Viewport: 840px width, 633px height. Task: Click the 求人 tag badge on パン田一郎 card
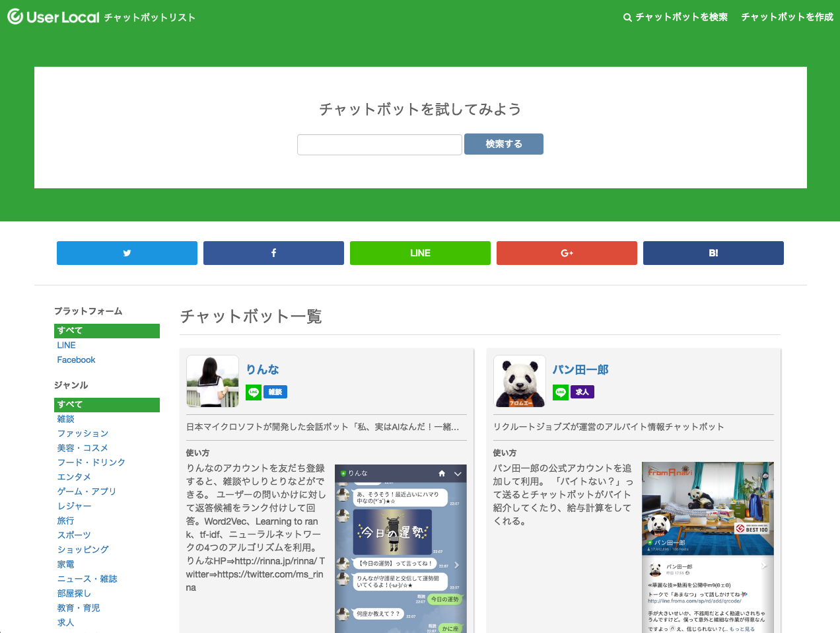582,392
